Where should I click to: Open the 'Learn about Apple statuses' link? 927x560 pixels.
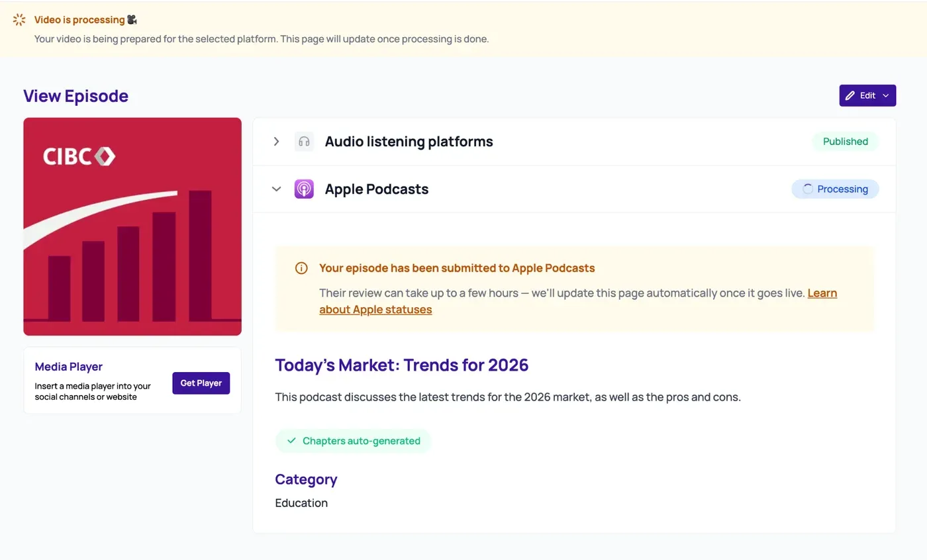coord(578,301)
